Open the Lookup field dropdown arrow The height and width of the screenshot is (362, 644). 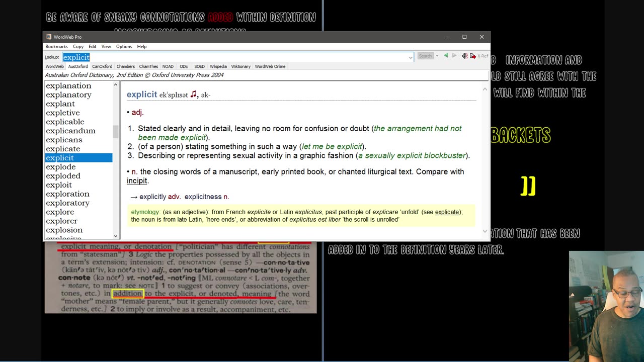click(411, 57)
